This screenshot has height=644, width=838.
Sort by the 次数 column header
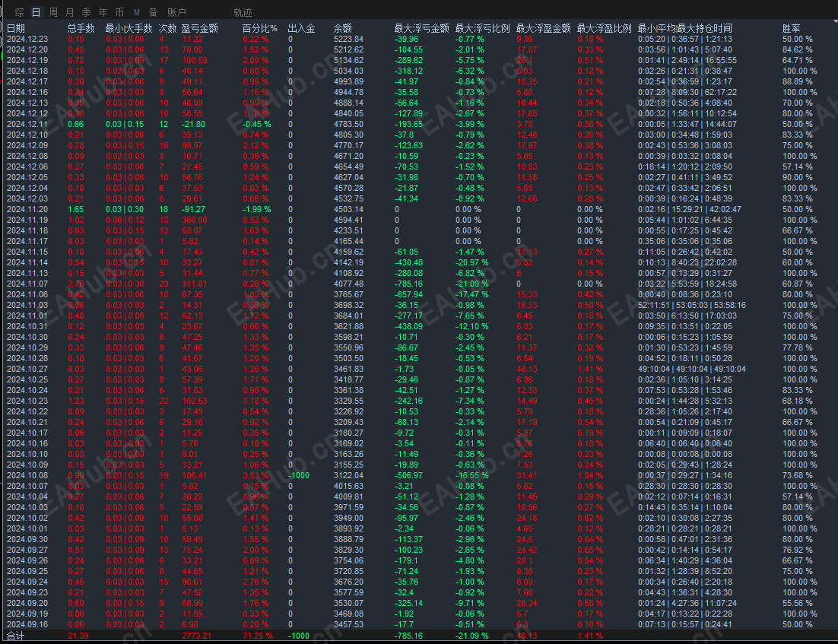tap(167, 28)
